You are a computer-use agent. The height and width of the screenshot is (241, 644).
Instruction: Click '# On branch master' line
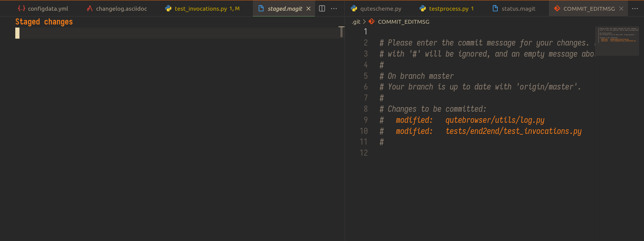417,76
